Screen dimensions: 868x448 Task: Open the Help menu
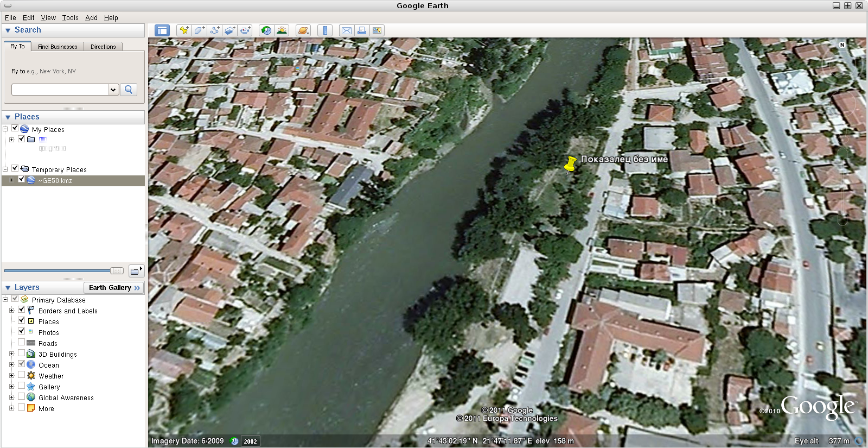[x=111, y=18]
